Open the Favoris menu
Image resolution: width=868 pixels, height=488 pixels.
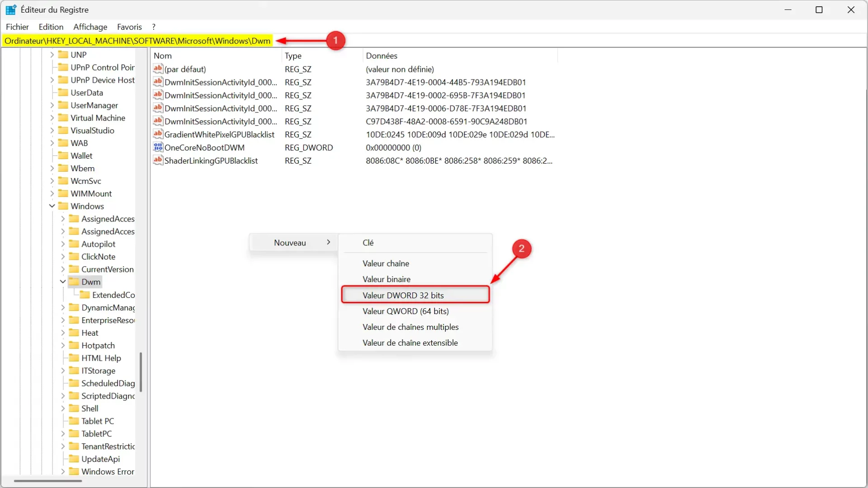129,27
